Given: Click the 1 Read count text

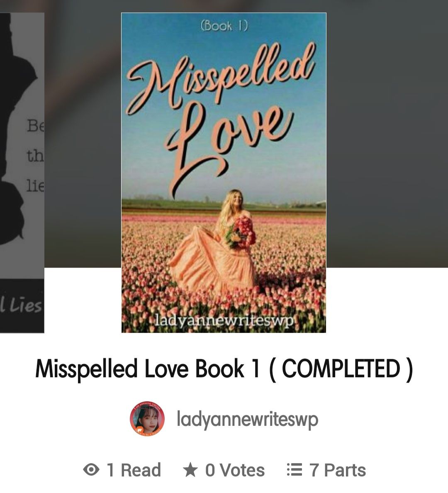Looking at the screenshot, I should (x=134, y=470).
